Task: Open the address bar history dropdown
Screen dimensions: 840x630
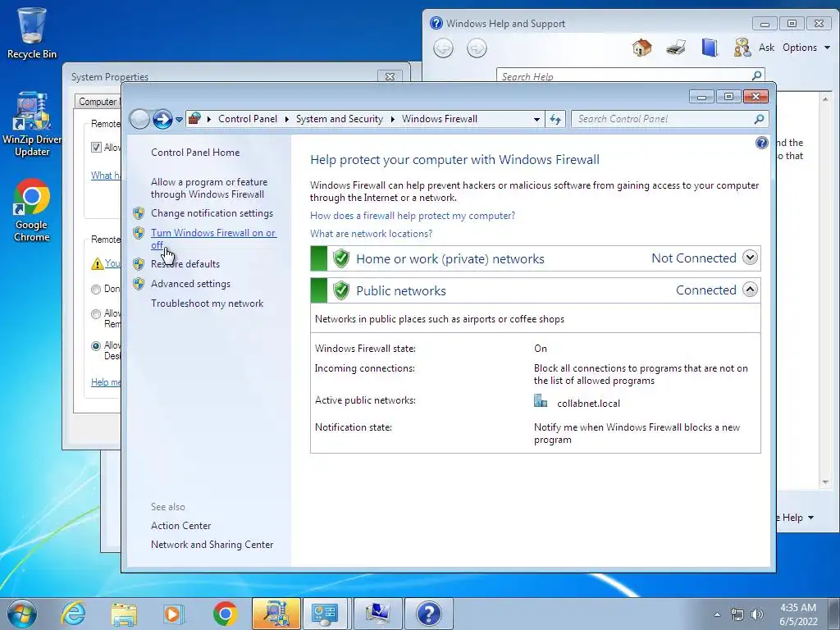Action: 536,120
